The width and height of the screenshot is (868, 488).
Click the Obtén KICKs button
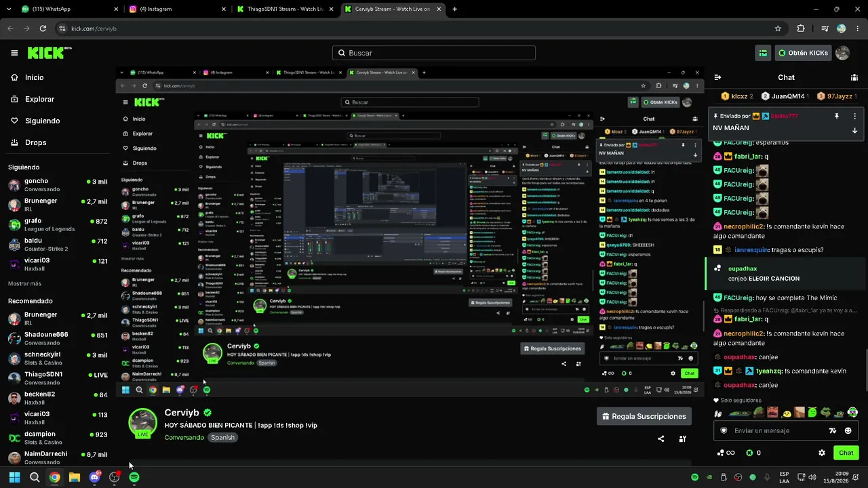[803, 53]
